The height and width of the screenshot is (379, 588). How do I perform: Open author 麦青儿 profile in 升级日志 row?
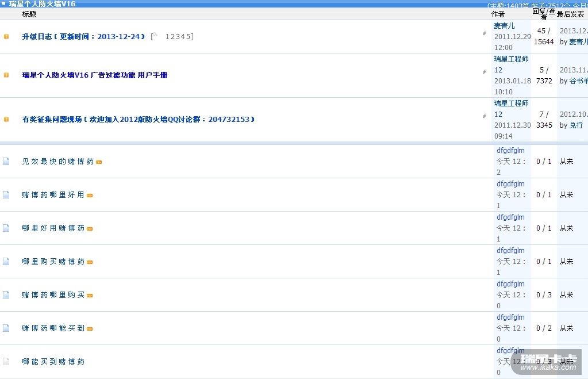504,26
